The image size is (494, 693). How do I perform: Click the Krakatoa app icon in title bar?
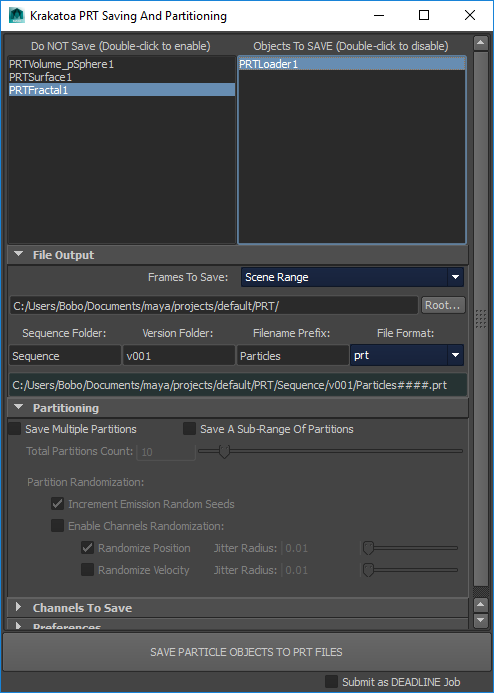coord(16,15)
